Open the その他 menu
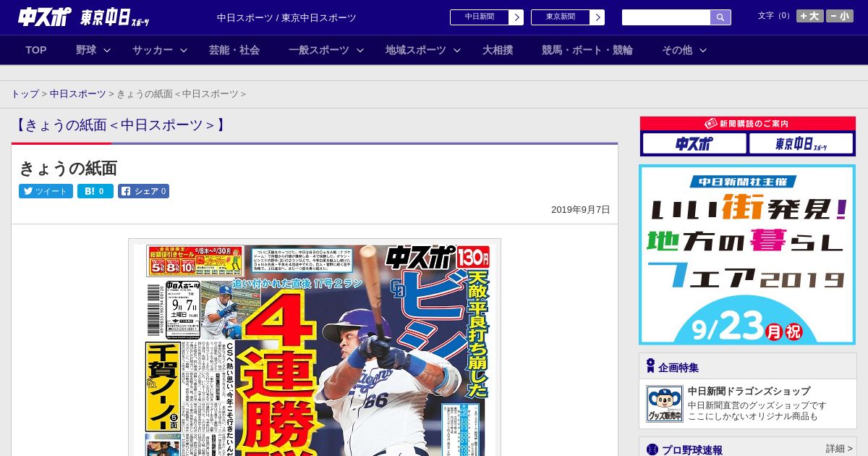Screen dimensions: 868x456 coord(677,50)
